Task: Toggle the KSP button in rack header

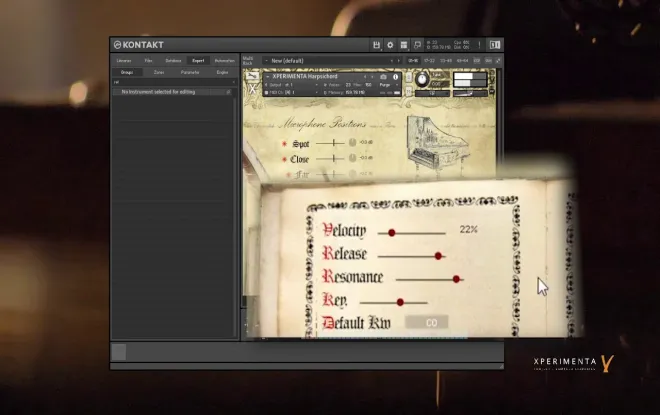Action: tap(477, 61)
